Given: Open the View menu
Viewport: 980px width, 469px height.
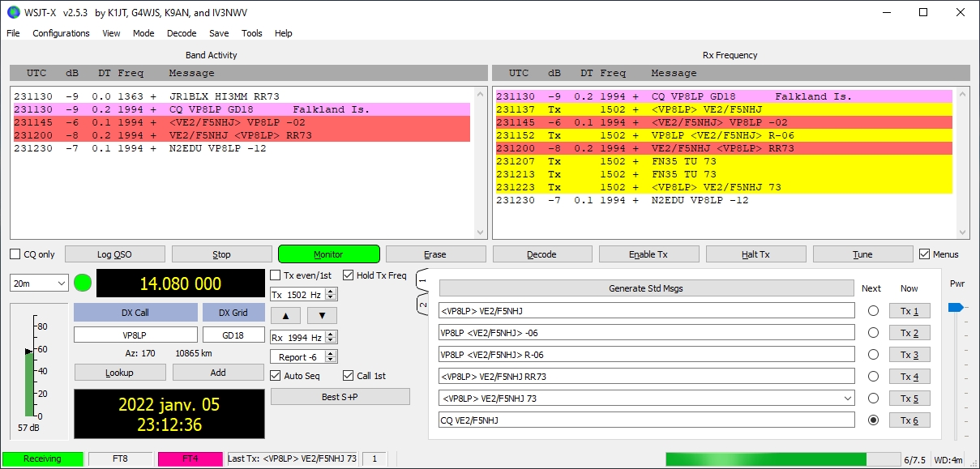Looking at the screenshot, I should 112,33.
